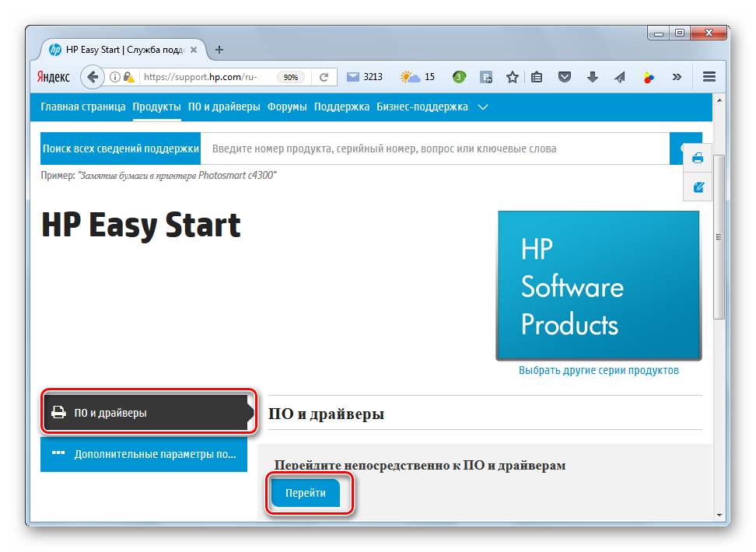756x552 pixels.
Task: Click the print icon on the side panel
Action: [698, 159]
